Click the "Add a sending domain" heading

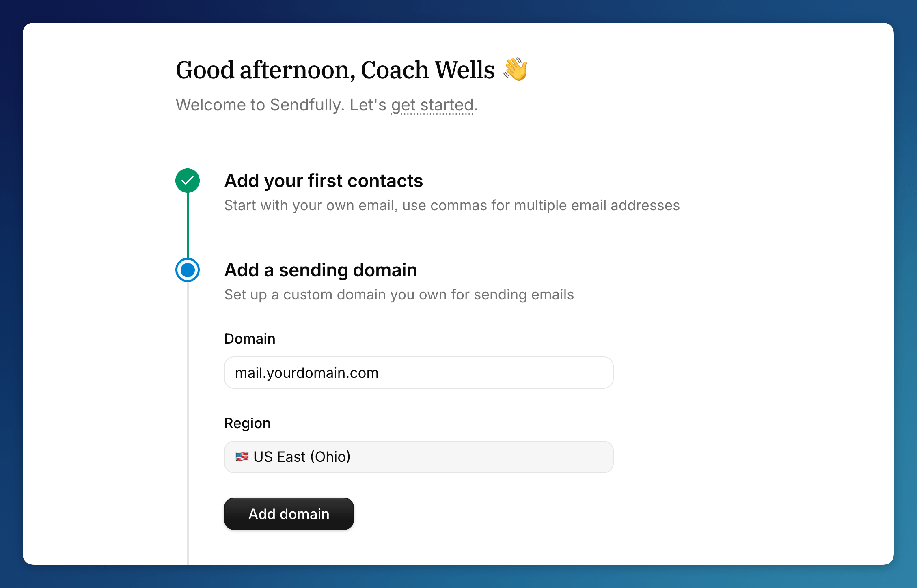320,269
